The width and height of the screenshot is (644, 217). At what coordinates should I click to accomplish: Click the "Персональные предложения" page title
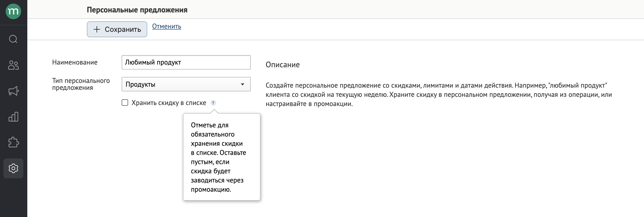pos(137,10)
